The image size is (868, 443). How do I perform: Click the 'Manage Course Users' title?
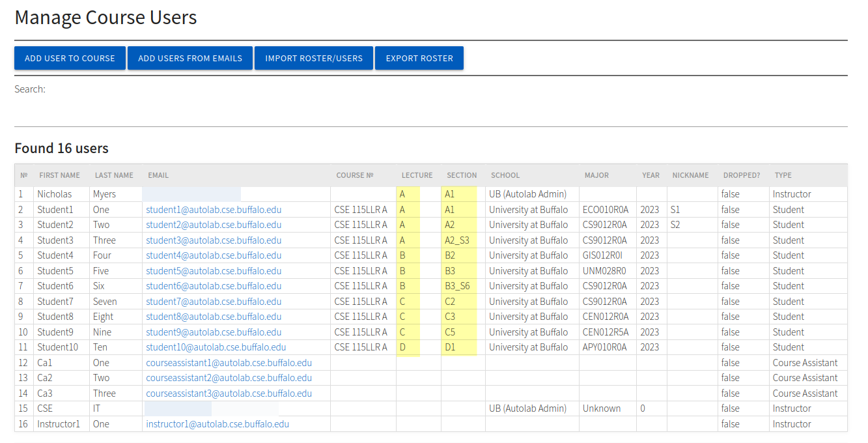click(x=105, y=17)
